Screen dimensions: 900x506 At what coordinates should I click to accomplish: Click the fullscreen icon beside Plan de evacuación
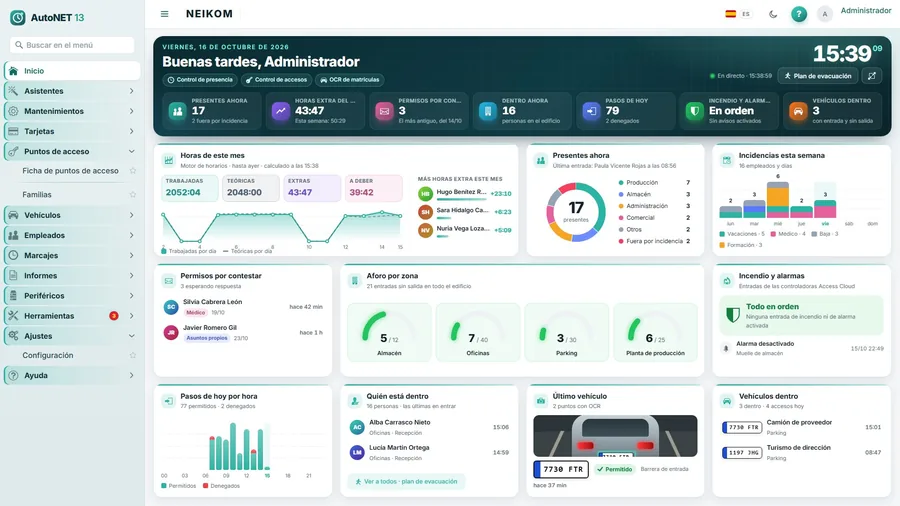pos(872,76)
